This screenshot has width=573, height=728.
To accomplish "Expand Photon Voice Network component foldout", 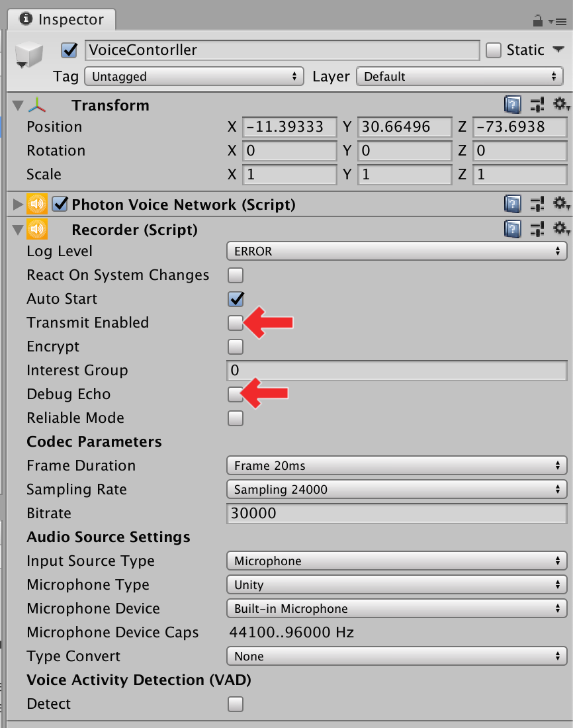I will pos(18,205).
